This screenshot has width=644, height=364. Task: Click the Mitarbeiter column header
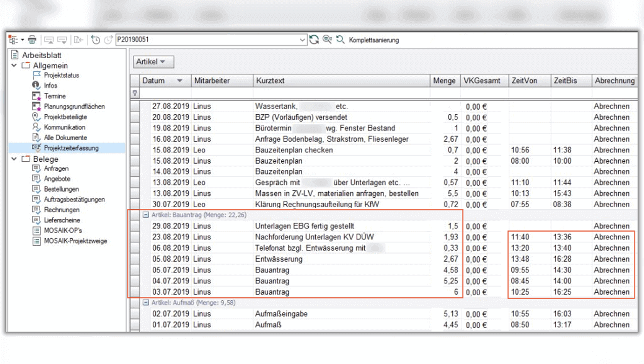tap(211, 81)
